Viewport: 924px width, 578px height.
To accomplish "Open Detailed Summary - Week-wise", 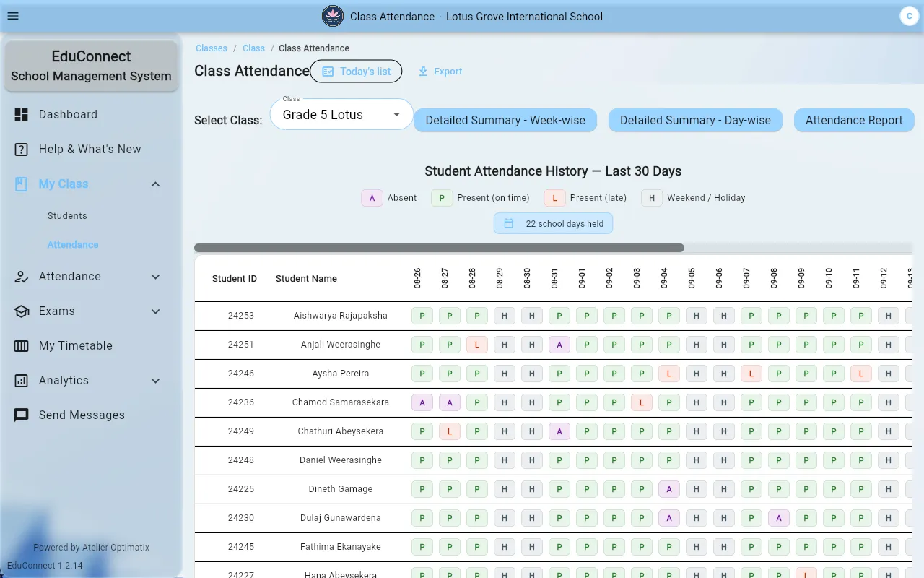I will [x=505, y=120].
